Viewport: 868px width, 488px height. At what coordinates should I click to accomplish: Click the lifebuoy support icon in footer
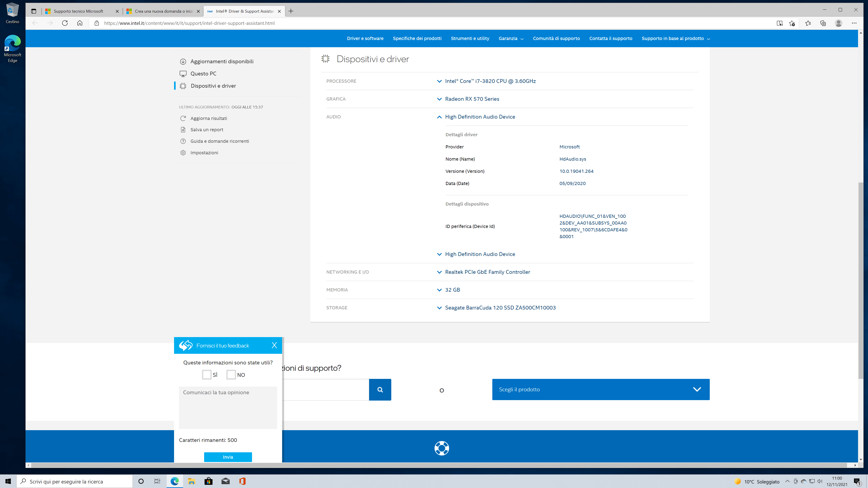(441, 448)
